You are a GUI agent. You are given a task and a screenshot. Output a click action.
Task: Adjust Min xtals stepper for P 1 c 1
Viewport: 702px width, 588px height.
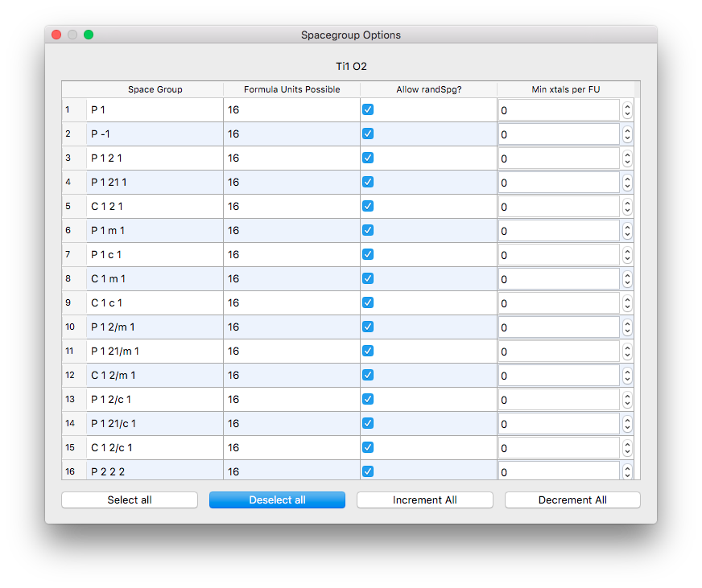(x=627, y=255)
